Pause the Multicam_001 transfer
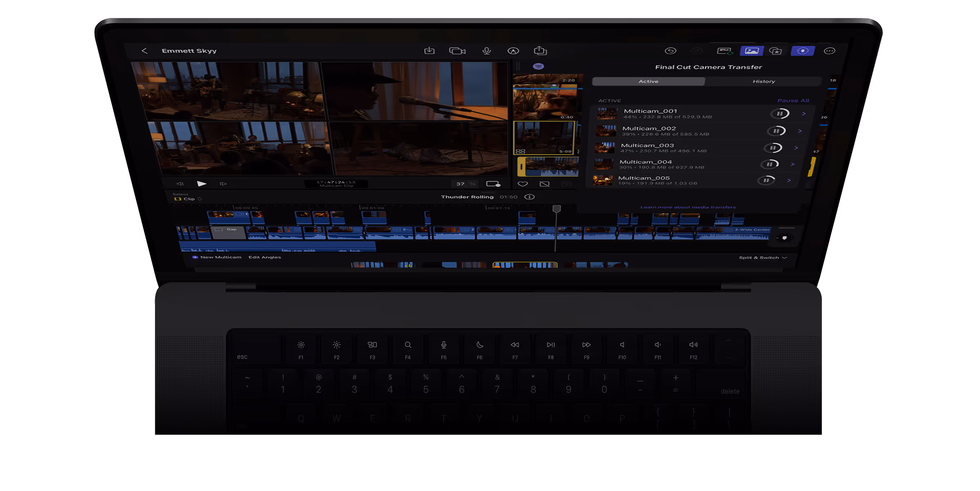 click(780, 114)
